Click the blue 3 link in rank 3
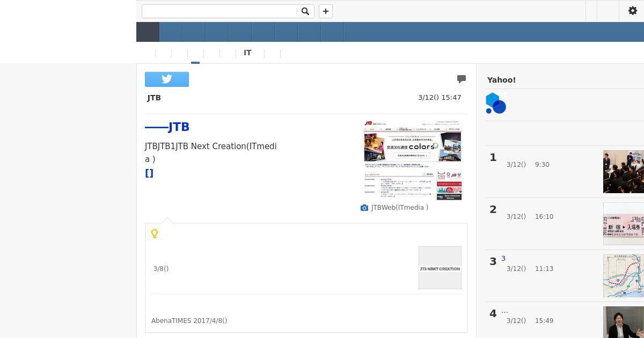 click(503, 259)
